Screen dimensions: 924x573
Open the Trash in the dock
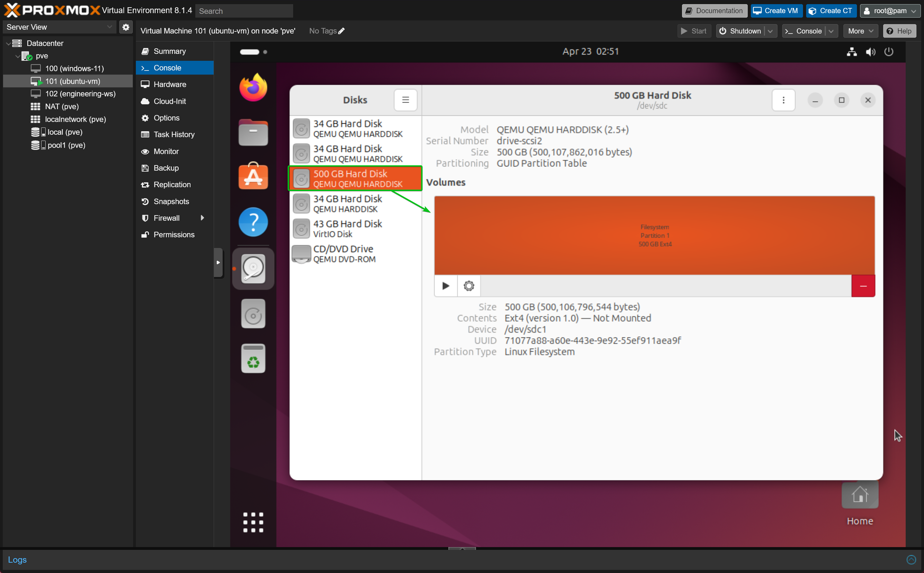tap(253, 359)
